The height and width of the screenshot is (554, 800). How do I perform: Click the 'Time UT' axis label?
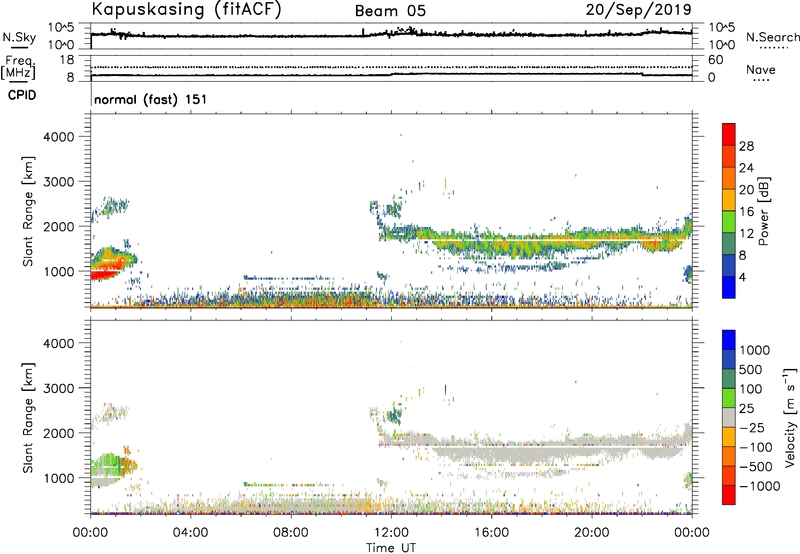pyautogui.click(x=391, y=548)
